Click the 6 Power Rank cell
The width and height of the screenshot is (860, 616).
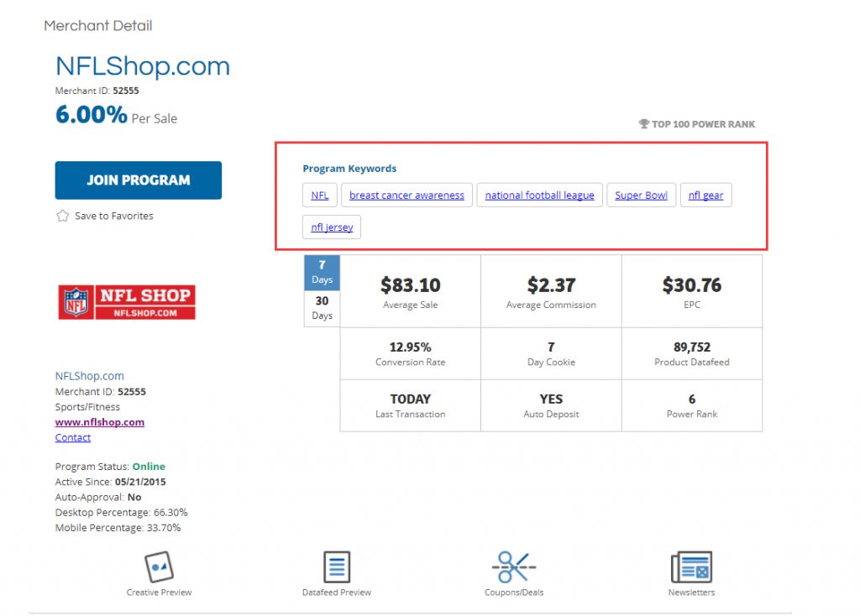coord(692,405)
